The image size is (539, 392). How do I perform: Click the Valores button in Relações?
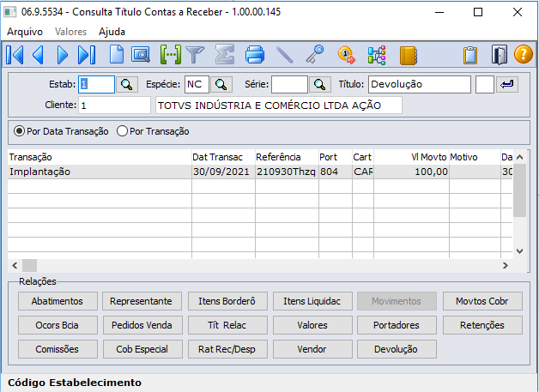(312, 325)
